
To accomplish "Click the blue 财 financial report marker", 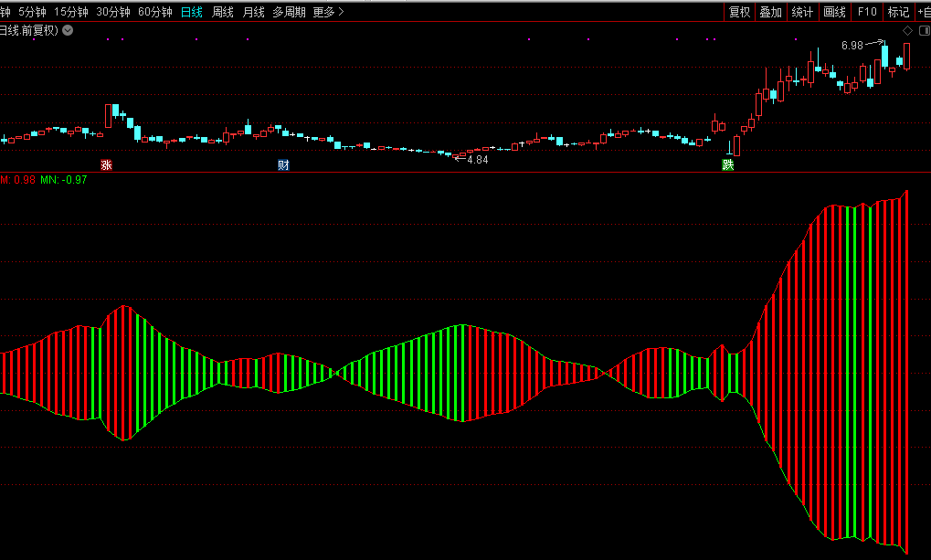I will tap(283, 165).
